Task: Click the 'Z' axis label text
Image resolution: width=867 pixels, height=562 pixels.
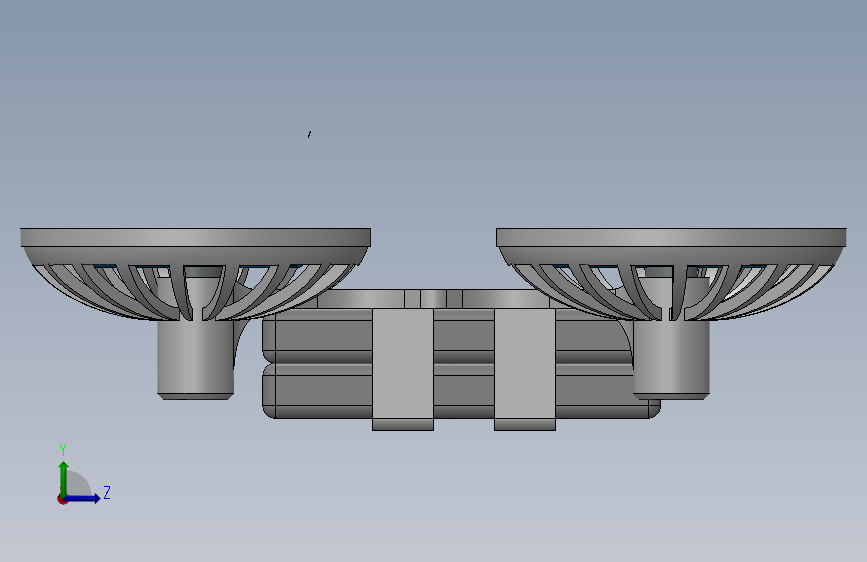Action: pyautogui.click(x=107, y=492)
